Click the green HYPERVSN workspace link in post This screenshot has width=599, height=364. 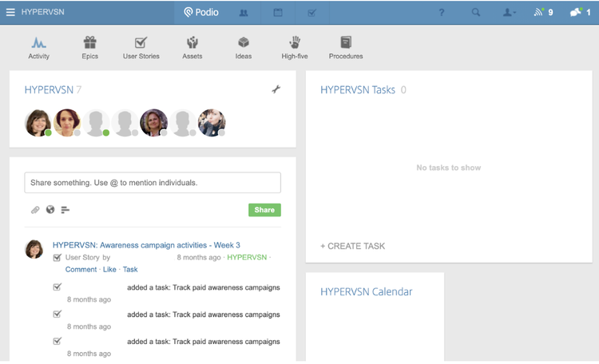tap(247, 258)
